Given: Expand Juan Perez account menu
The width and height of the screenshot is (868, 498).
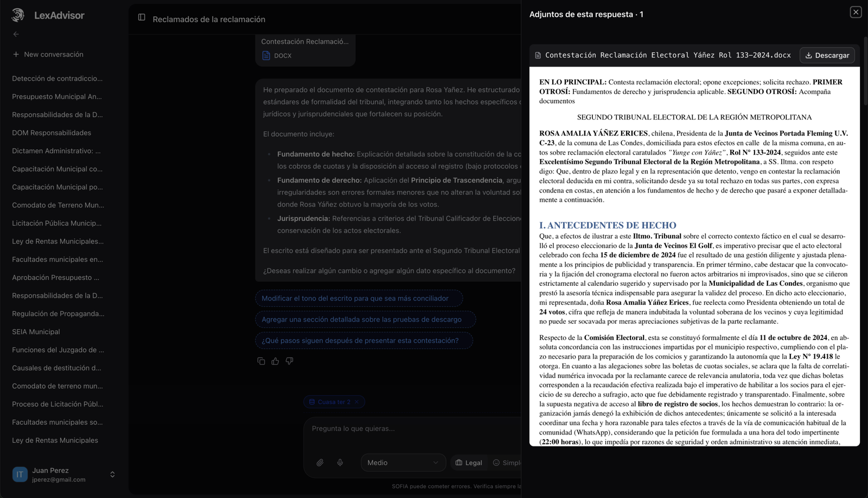Looking at the screenshot, I should click(112, 475).
